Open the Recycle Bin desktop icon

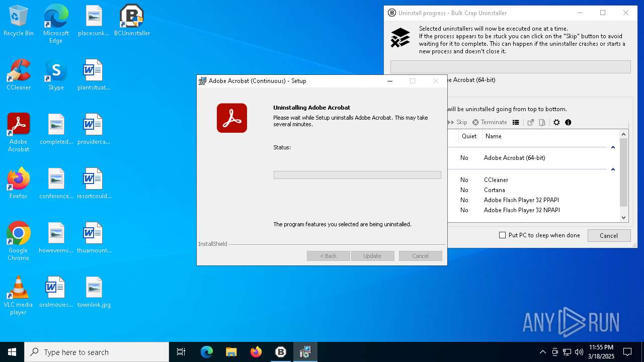[19, 21]
